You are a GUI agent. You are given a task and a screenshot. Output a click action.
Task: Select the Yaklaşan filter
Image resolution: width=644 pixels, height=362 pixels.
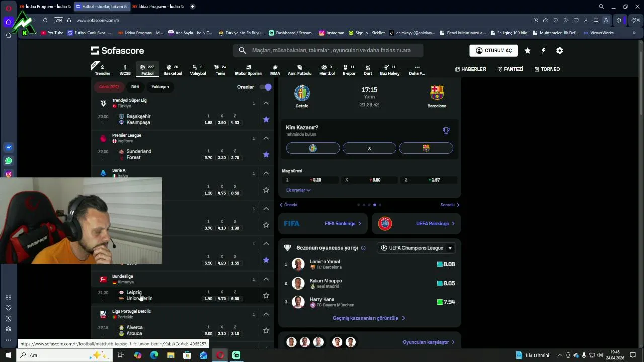pyautogui.click(x=160, y=87)
